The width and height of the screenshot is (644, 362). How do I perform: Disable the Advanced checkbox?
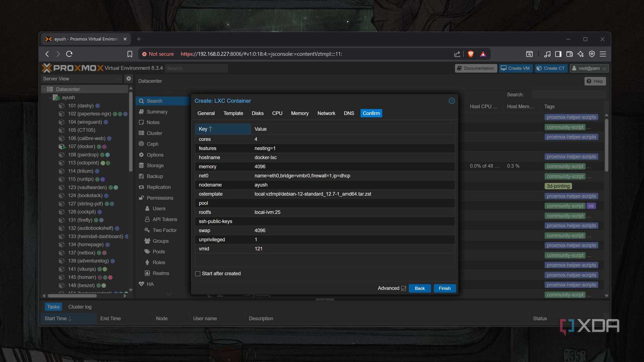click(x=403, y=288)
